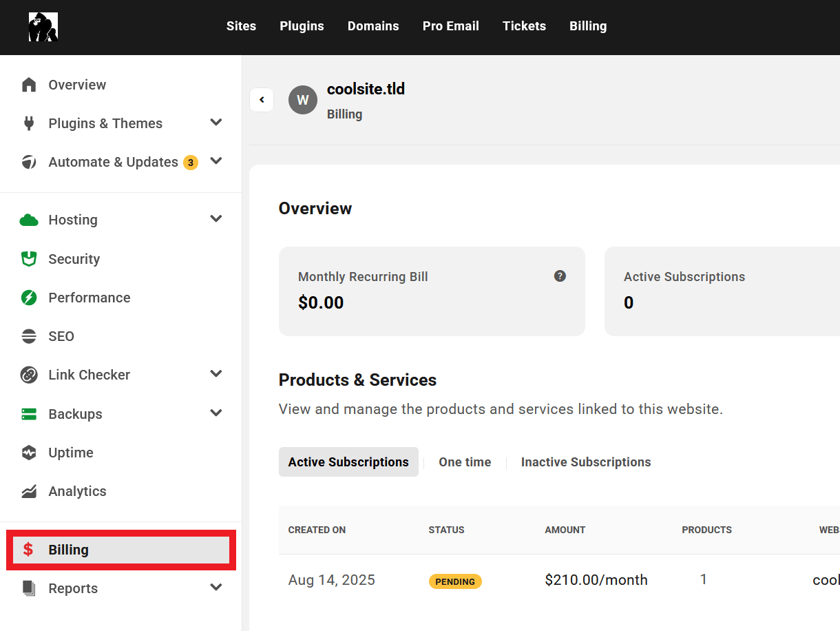This screenshot has height=631, width=840.
Task: Click the Monthly Recurring Bill help icon
Action: [560, 276]
